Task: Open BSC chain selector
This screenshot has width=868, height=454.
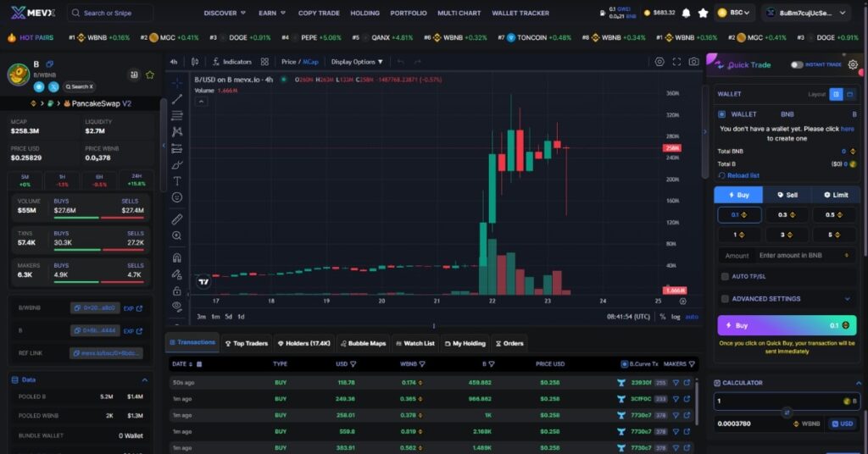Action: 735,13
